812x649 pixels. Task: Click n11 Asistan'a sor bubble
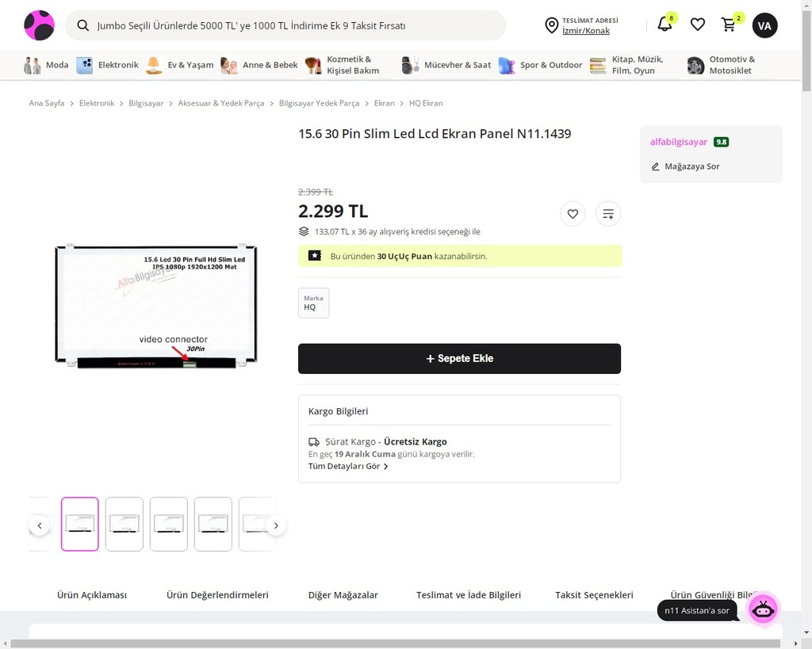tap(697, 611)
